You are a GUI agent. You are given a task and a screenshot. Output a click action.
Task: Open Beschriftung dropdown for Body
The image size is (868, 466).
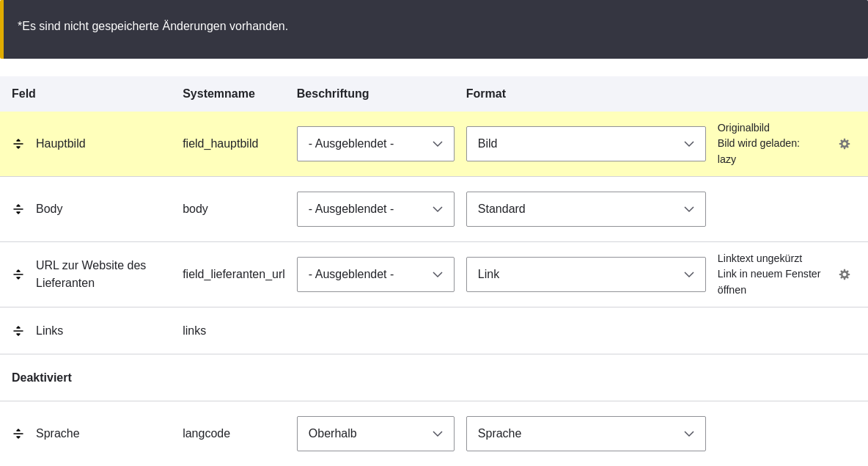[x=375, y=209]
